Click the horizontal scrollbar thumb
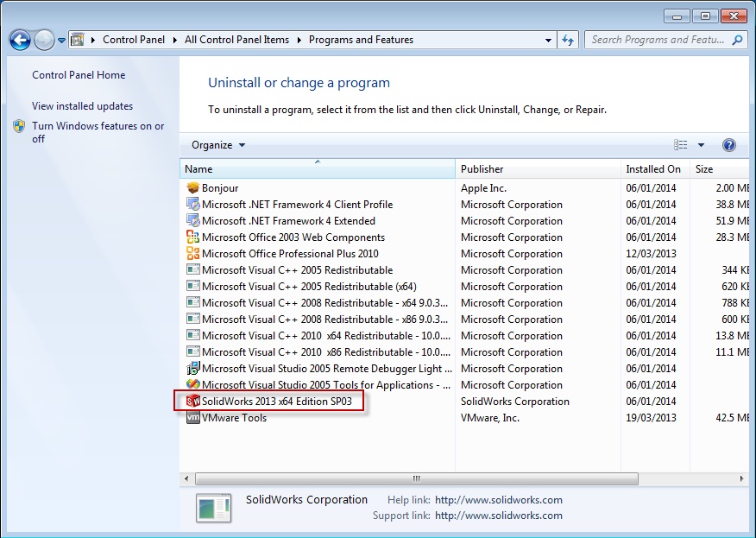756x538 pixels. coord(417,478)
